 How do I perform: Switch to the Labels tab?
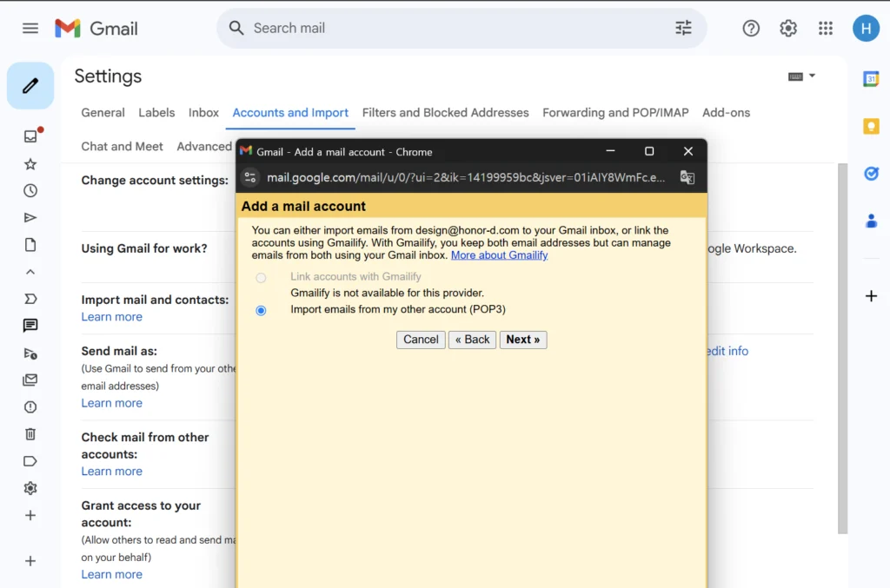tap(156, 113)
